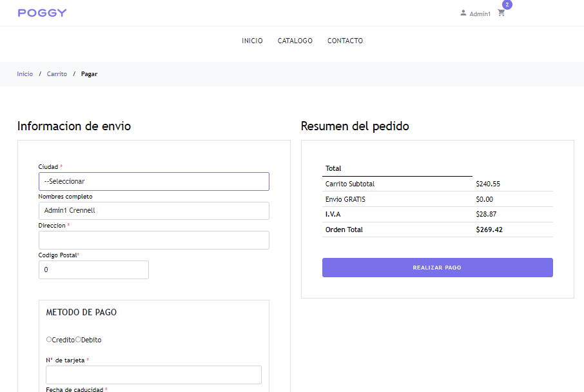Open the CONTACTO menu item
584x392 pixels.
(x=345, y=41)
